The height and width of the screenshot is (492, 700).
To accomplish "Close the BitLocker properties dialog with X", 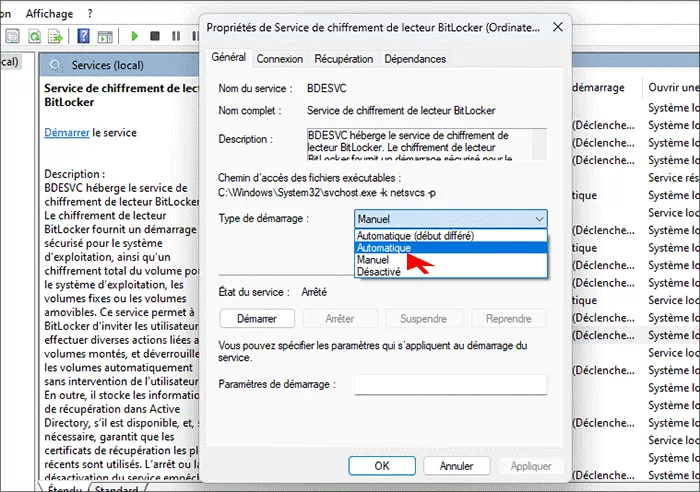I will click(558, 27).
